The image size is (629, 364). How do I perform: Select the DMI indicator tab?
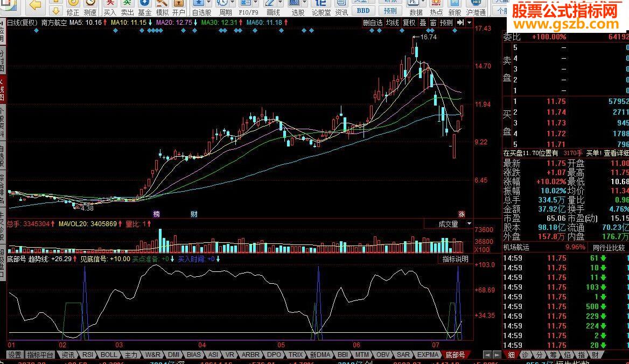tap(174, 355)
